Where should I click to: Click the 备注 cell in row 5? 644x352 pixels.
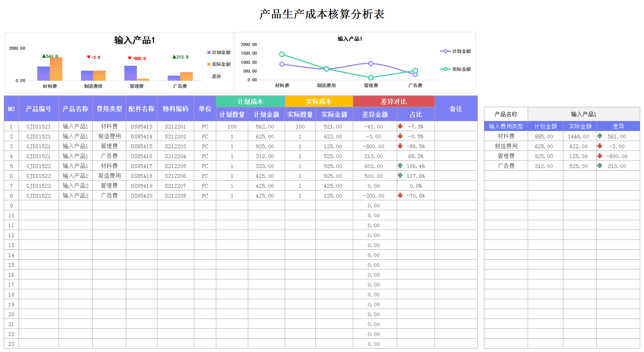click(x=456, y=166)
